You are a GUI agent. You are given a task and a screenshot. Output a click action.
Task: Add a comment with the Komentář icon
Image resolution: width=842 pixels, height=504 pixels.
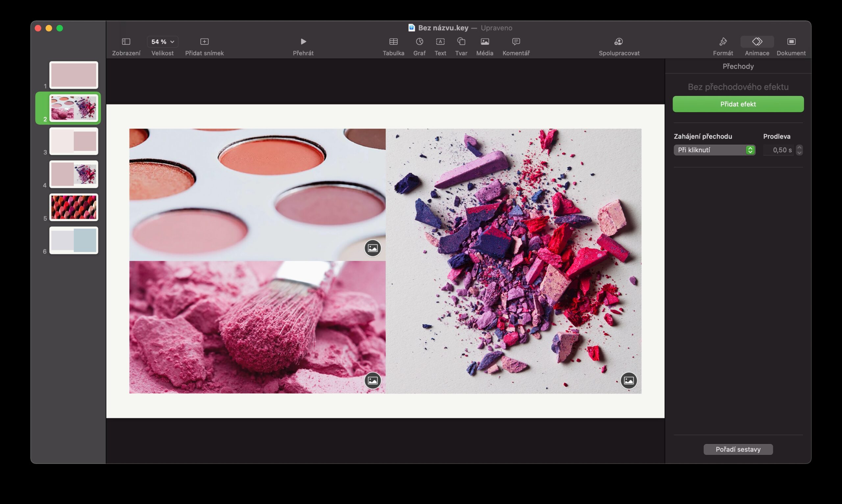[x=516, y=42]
